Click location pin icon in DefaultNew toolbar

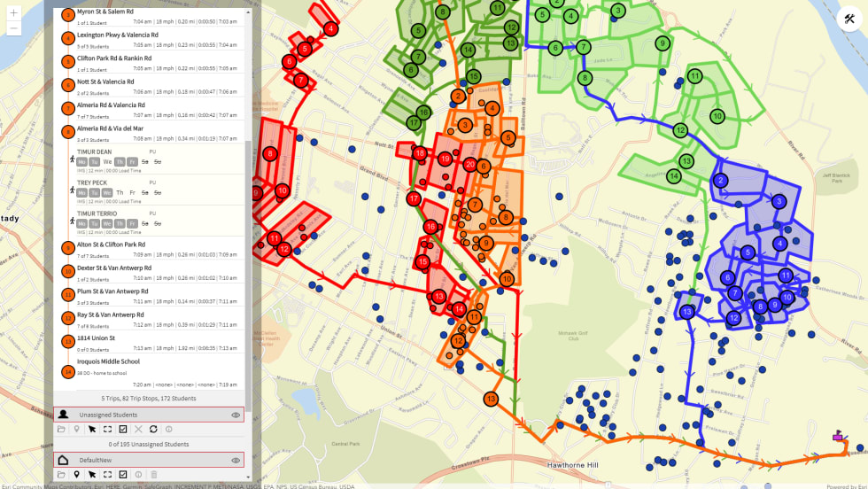(x=77, y=475)
